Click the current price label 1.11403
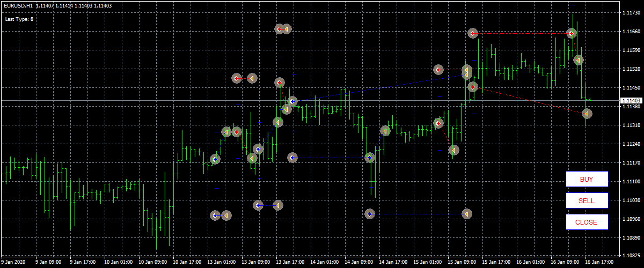644x268 pixels. click(x=631, y=101)
